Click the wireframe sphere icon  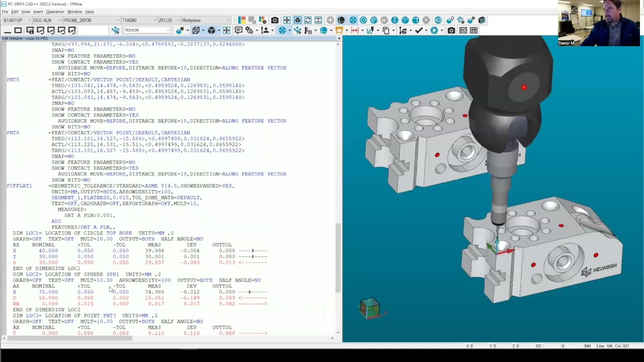tap(330, 20)
